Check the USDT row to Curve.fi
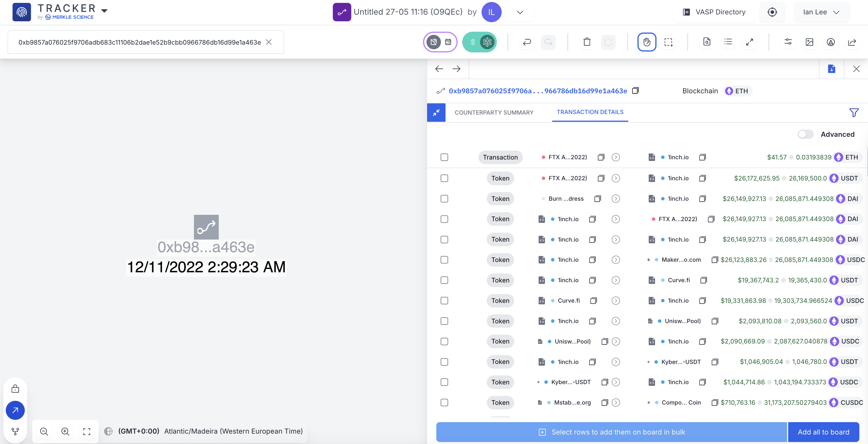 tap(444, 280)
